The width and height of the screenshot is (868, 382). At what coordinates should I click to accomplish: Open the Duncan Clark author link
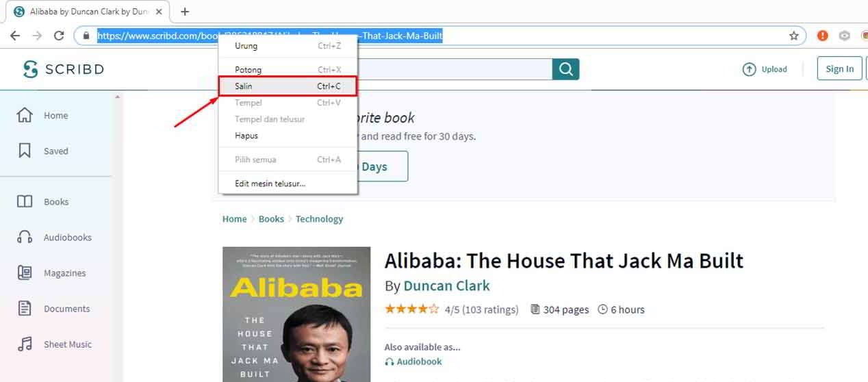coord(446,285)
